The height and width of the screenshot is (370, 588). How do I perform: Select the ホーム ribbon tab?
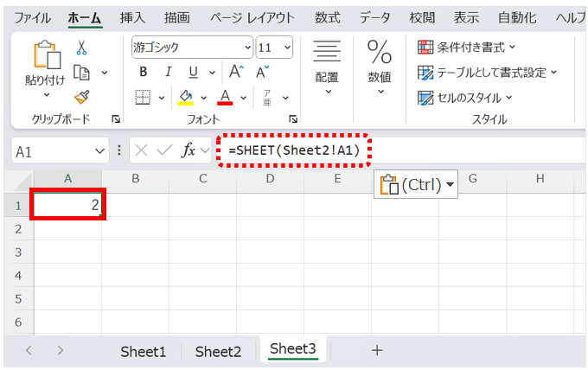85,17
